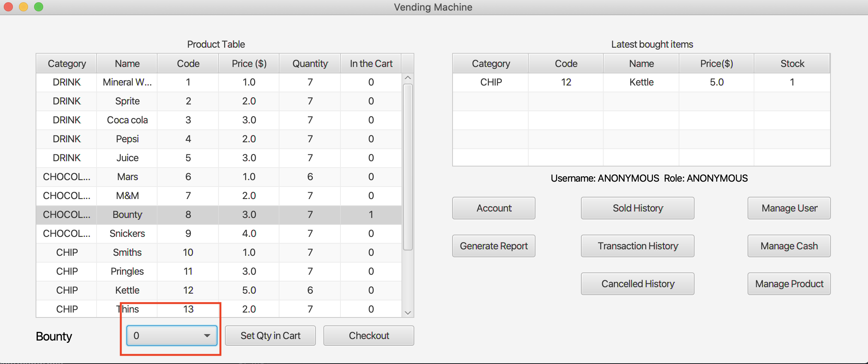Open Manage User screen
Viewport: 868px width, 364px height.
point(789,208)
